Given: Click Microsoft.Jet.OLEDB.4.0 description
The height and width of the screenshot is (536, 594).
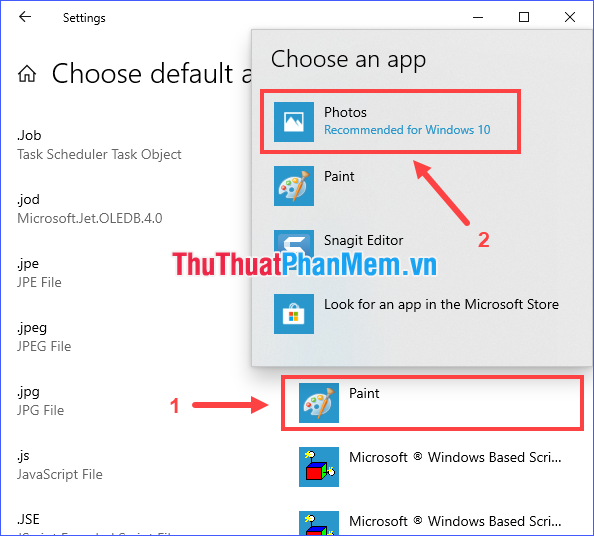Looking at the screenshot, I should (90, 218).
